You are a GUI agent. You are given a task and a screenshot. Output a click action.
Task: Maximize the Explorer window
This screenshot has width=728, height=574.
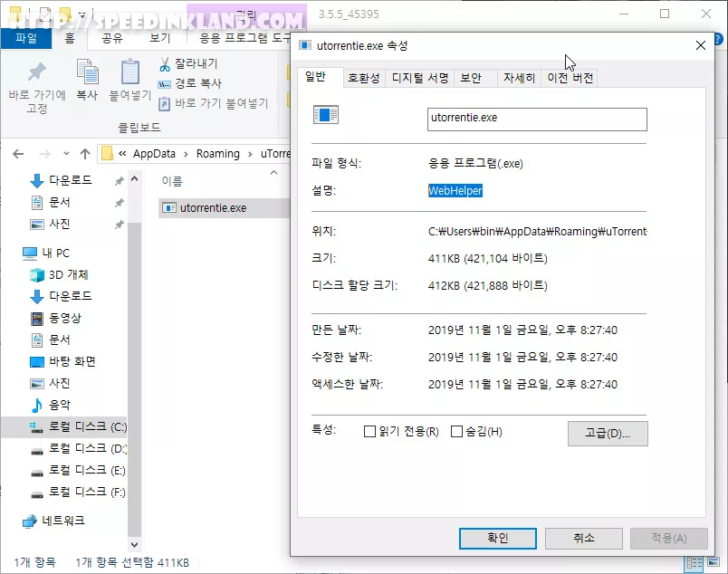click(665, 14)
